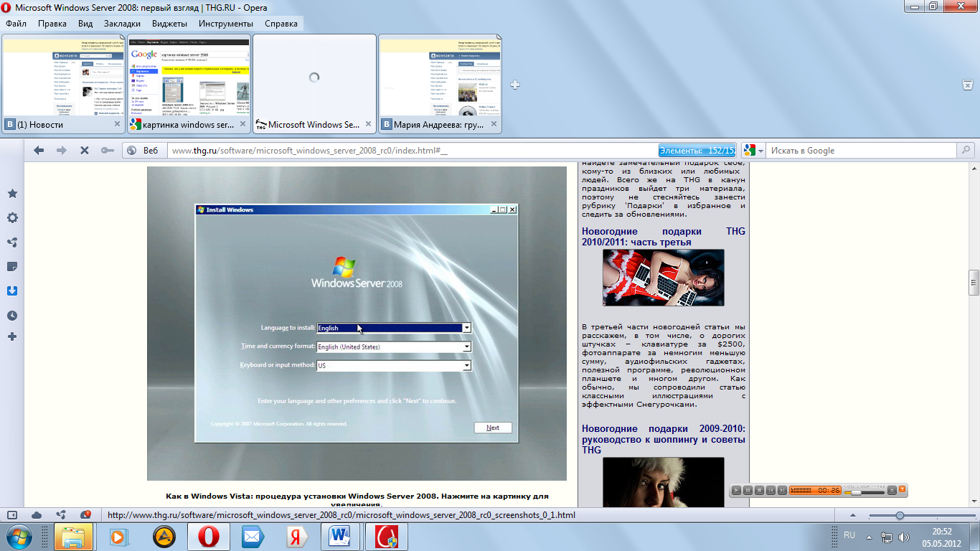This screenshot has width=980, height=551.
Task: Open the system volume icon in tray
Action: (905, 537)
